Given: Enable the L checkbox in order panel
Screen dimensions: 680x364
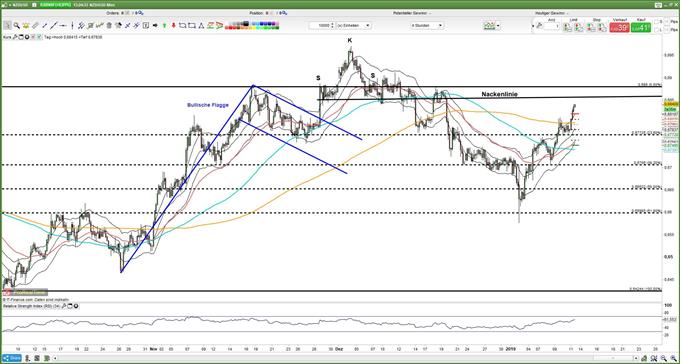Looking at the screenshot, I should [656, 30].
